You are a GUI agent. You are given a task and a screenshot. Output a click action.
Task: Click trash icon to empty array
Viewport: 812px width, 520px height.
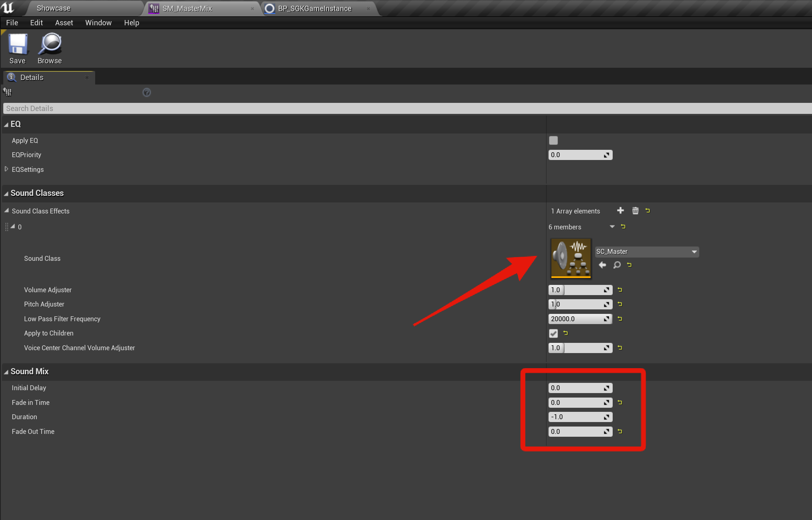pos(635,211)
